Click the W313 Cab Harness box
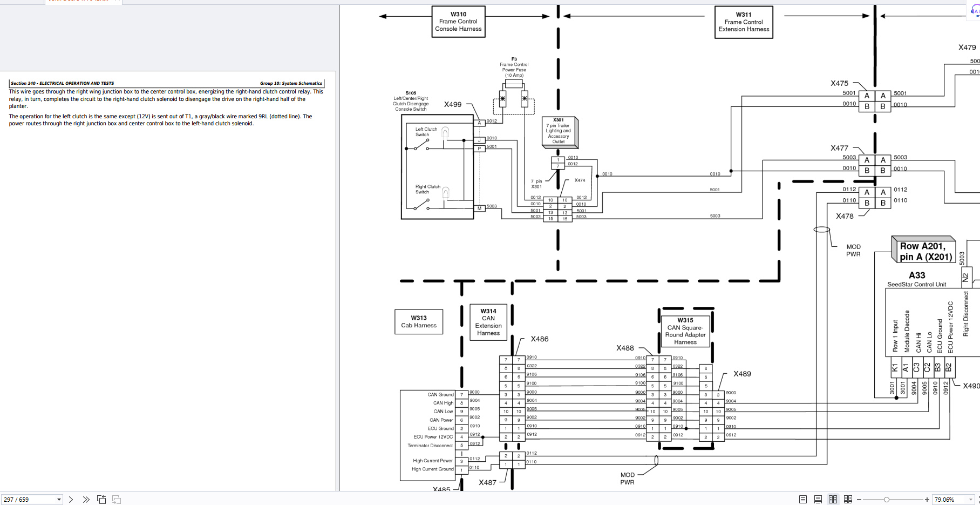This screenshot has width=980, height=505. coord(419,322)
